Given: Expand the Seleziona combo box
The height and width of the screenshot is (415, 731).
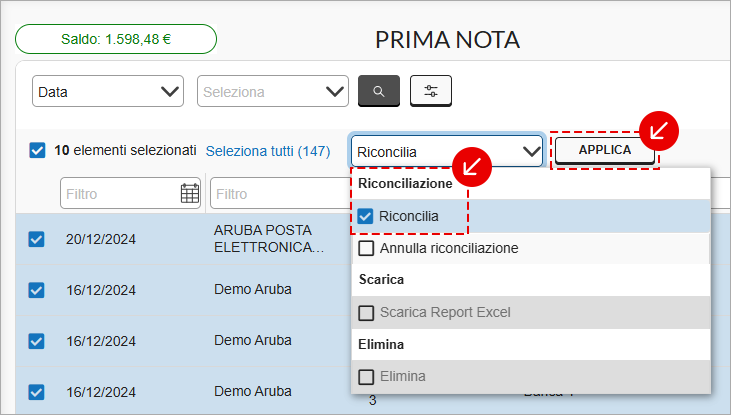Looking at the screenshot, I should (273, 91).
